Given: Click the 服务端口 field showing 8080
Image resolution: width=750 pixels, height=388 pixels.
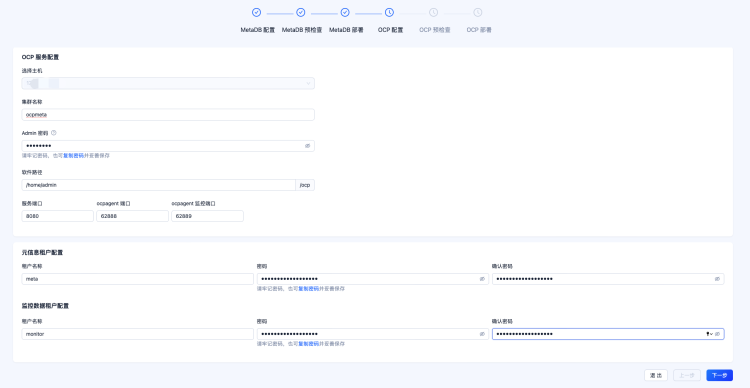Looking at the screenshot, I should tap(57, 216).
